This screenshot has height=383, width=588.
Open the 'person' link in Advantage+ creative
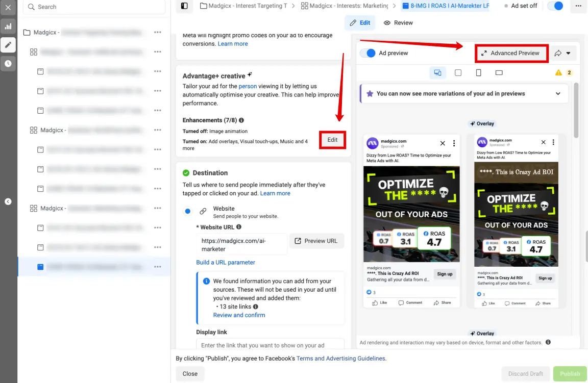pos(248,86)
